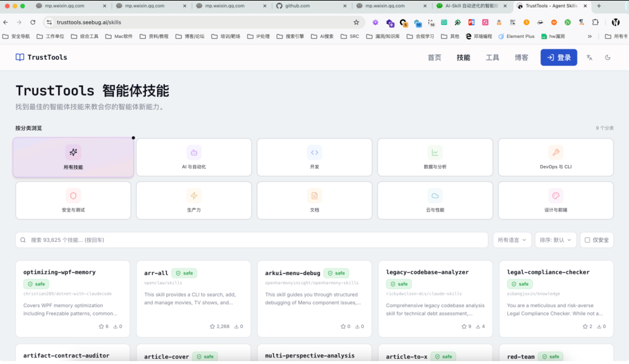Image resolution: width=629 pixels, height=364 pixels.
Task: Open the 数据与分析 chart category
Action: pos(435,157)
